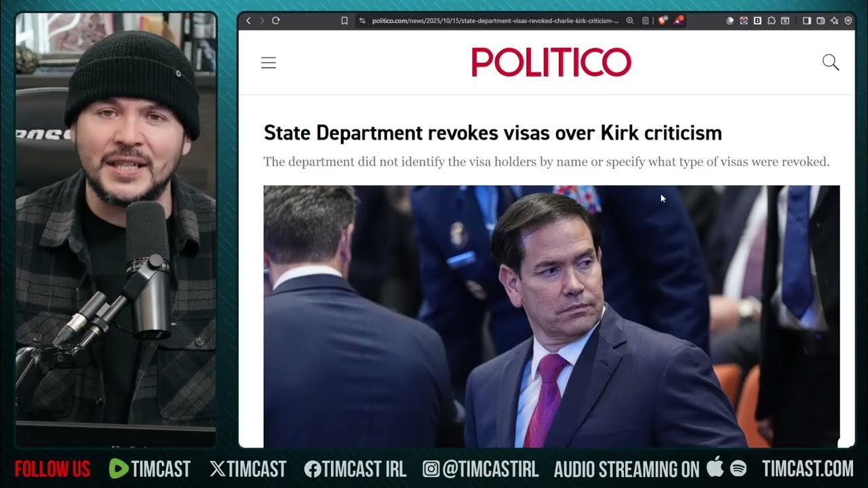The width and height of the screenshot is (868, 488).
Task: Click the Brave Rewards triangle icon
Action: coord(679,20)
